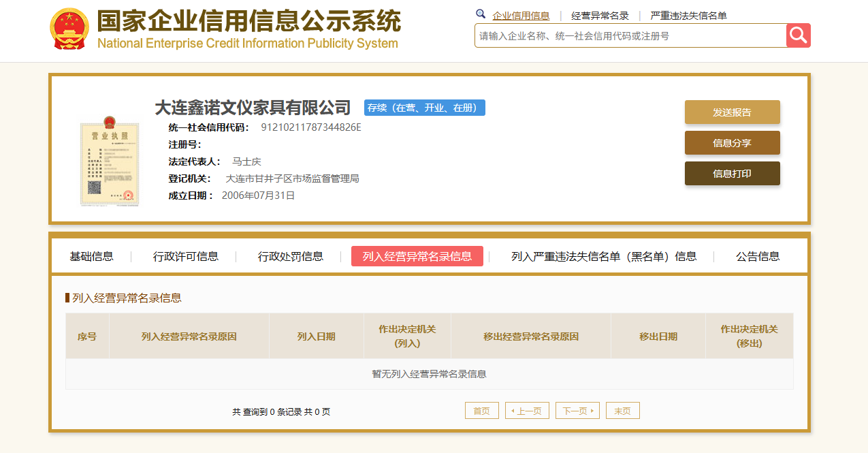Click the section heading 列入经营异常名录信息
This screenshot has height=453, width=868.
[x=127, y=298]
